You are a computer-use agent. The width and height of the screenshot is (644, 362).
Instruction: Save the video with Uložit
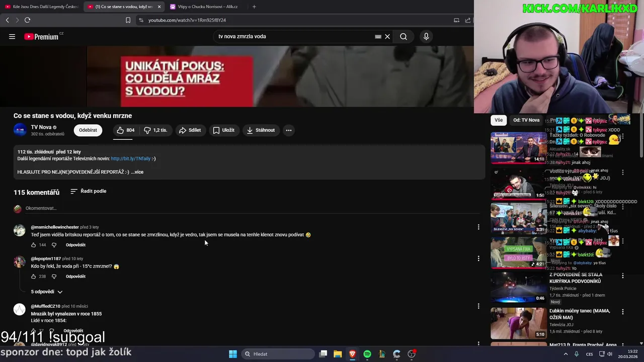(223, 130)
